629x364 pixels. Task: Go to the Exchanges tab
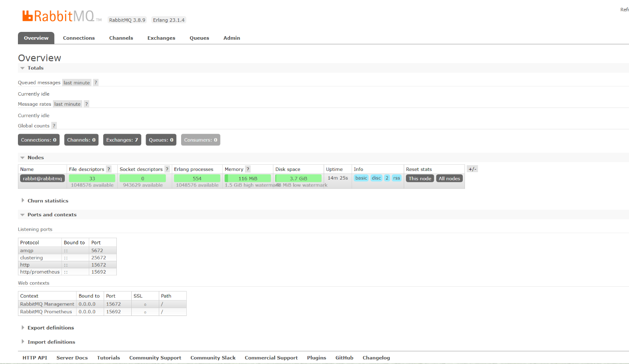(161, 38)
